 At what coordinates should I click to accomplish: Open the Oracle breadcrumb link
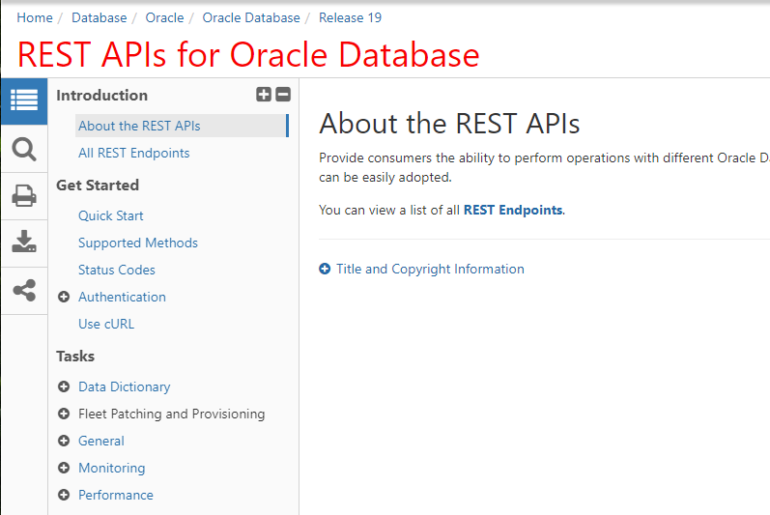pyautogui.click(x=165, y=18)
